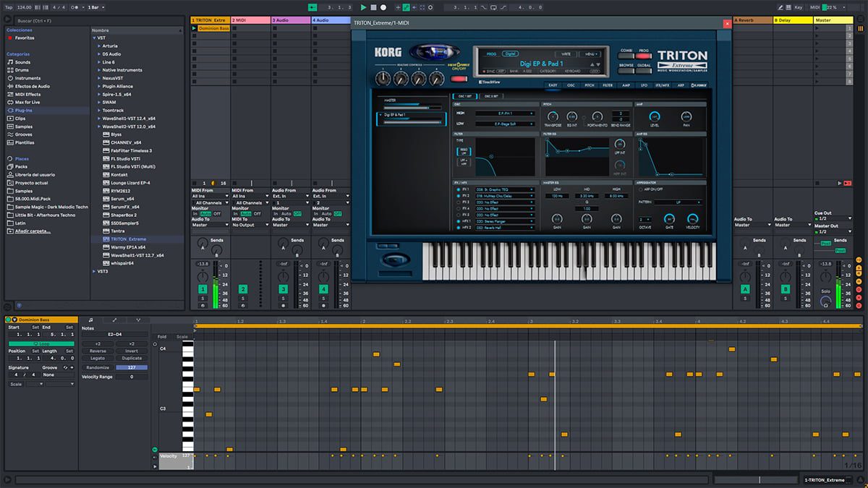
Task: Click the Legato notes button
Action: [98, 358]
